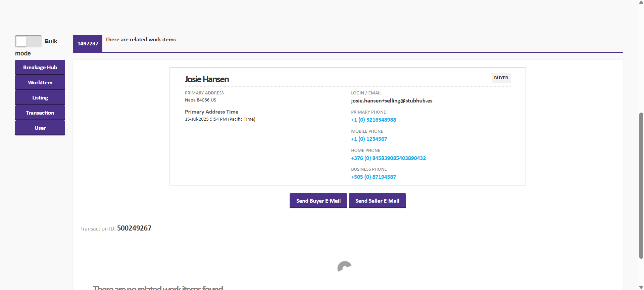Click the email josie.hansen+selling@stubhub.es
Image resolution: width=644 pixels, height=290 pixels.
392,101
